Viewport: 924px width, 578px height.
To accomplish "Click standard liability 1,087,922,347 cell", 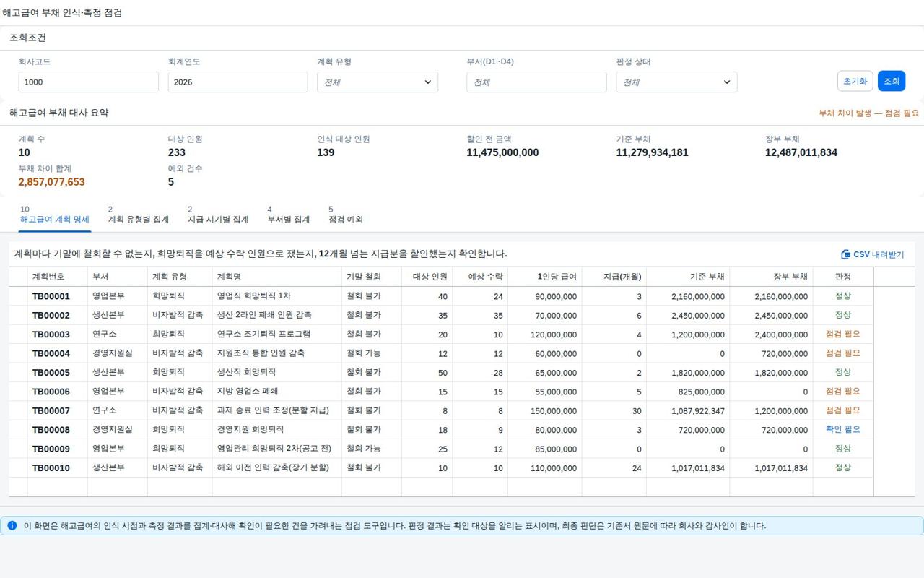I will (698, 411).
